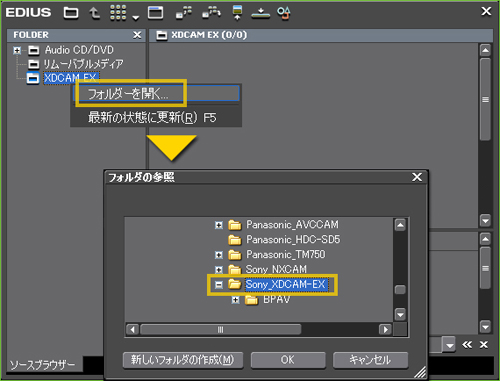Open the bottom right dropdown arrow
Screen dimensions: 500x381
coord(450,345)
